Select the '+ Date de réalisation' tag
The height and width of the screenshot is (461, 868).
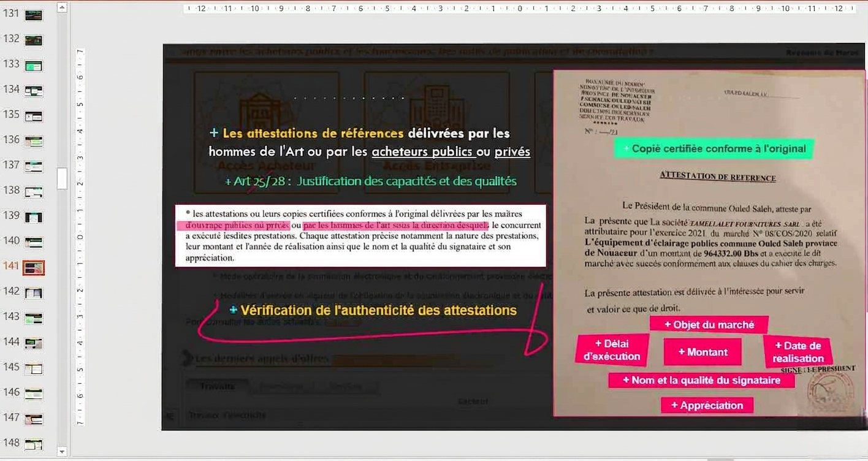(798, 352)
